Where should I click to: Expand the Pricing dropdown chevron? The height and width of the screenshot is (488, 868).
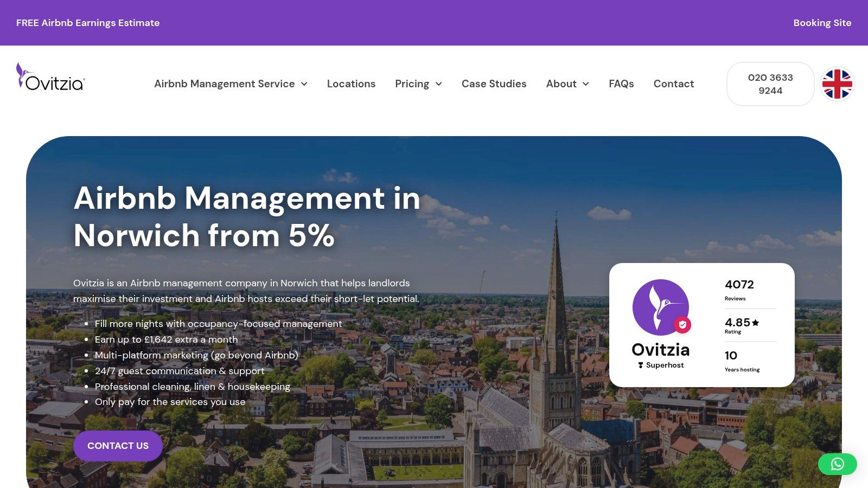[439, 84]
